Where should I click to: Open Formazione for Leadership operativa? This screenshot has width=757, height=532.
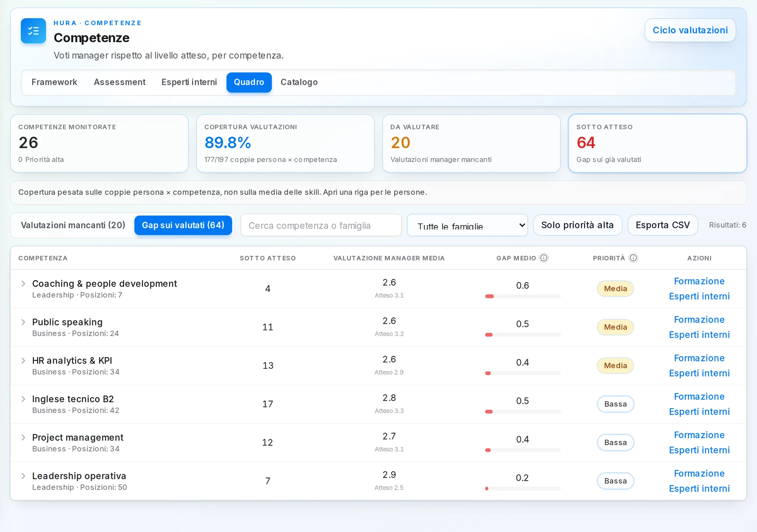(699, 473)
